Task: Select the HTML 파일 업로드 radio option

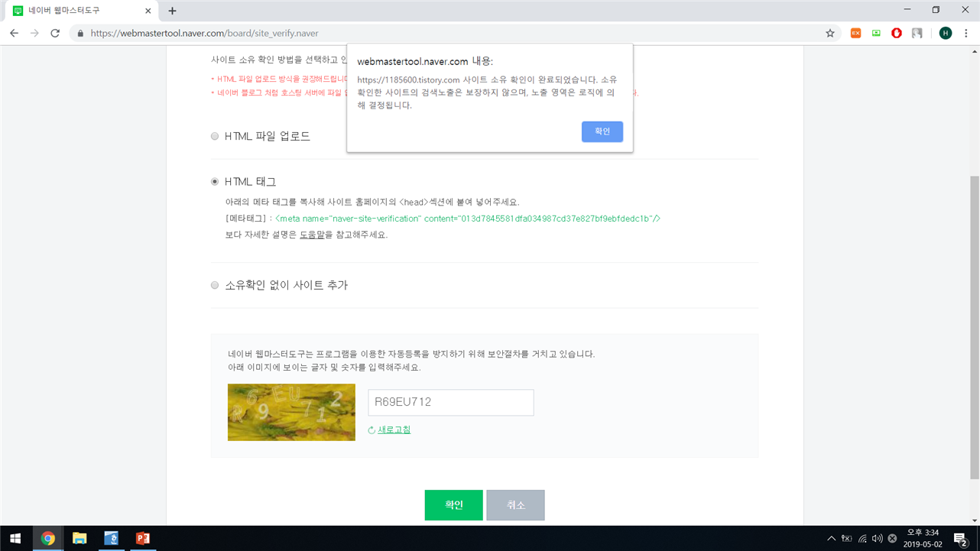Action: click(x=215, y=137)
